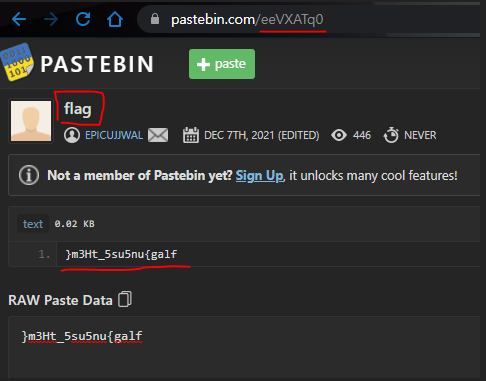Click the code line }m3Ht_5su5nu{galf
Image resolution: width=486 pixels, height=381 pixels.
(121, 255)
